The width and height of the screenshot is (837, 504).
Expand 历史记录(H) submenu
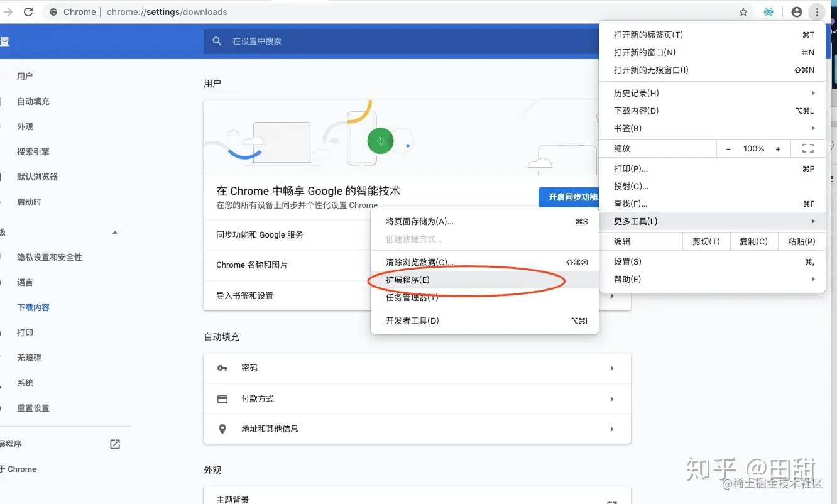tap(813, 93)
